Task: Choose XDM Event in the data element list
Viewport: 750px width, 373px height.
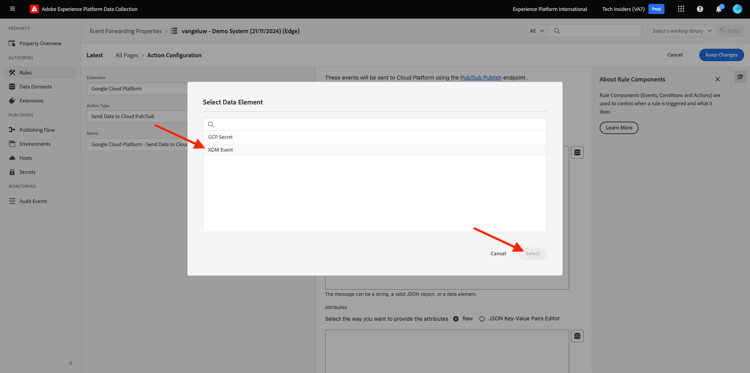Action: 375,150
